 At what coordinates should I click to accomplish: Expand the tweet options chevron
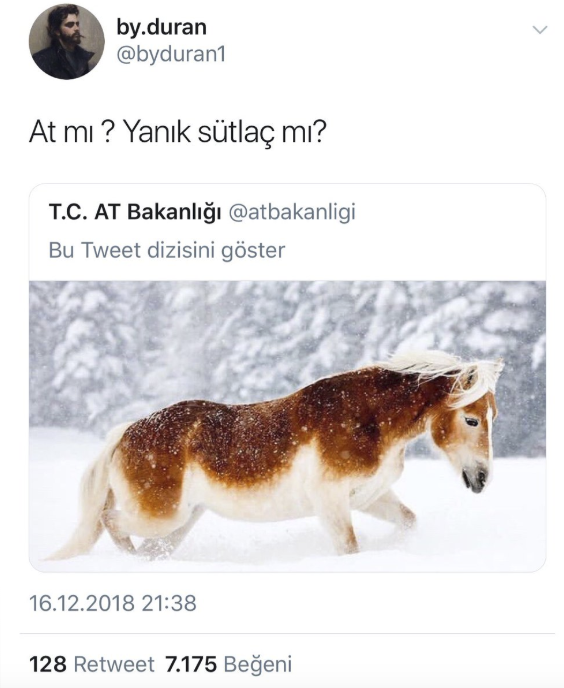coord(539,30)
